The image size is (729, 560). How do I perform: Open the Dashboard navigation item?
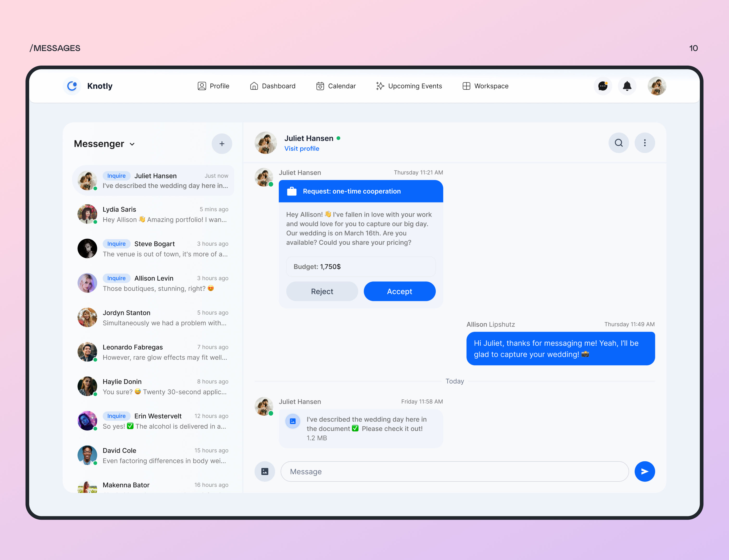point(271,86)
